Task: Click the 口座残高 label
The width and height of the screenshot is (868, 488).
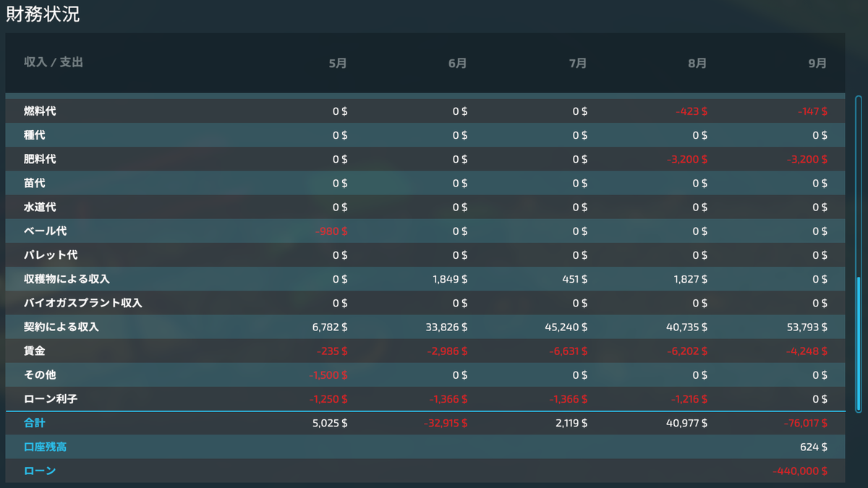Action: [x=46, y=447]
